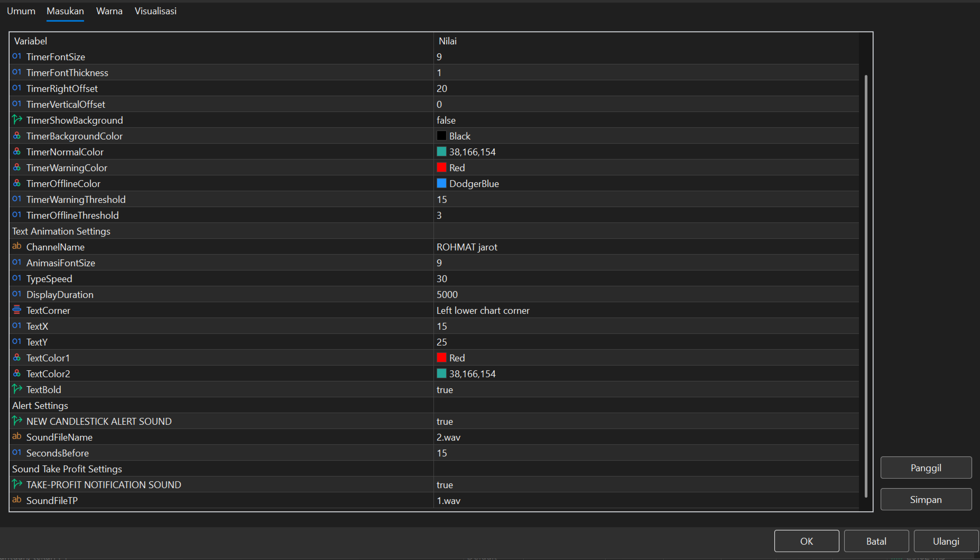This screenshot has height=560, width=980.
Task: Click the red swatch of TextColor1
Action: click(441, 358)
